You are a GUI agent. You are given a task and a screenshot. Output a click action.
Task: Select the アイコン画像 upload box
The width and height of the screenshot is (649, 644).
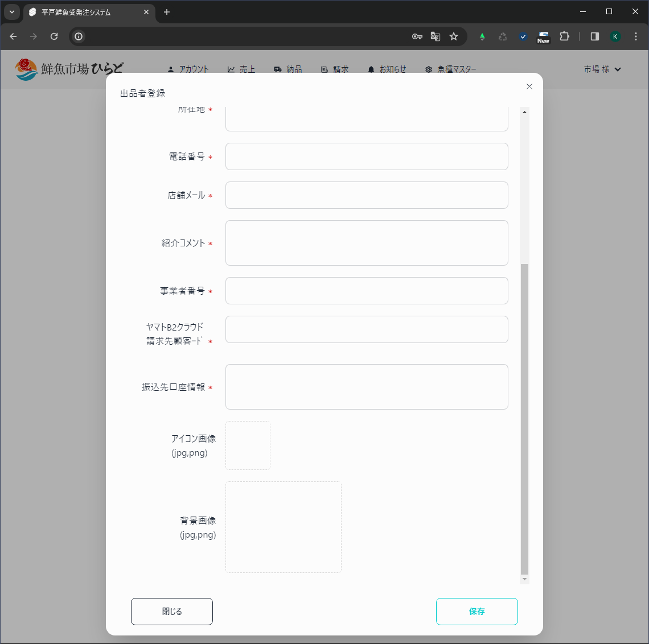pyautogui.click(x=248, y=445)
